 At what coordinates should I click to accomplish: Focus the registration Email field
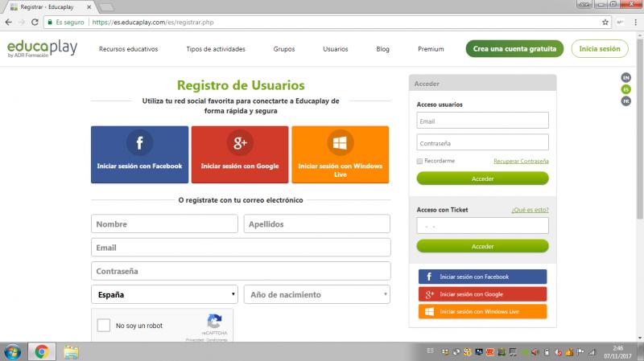click(x=241, y=248)
